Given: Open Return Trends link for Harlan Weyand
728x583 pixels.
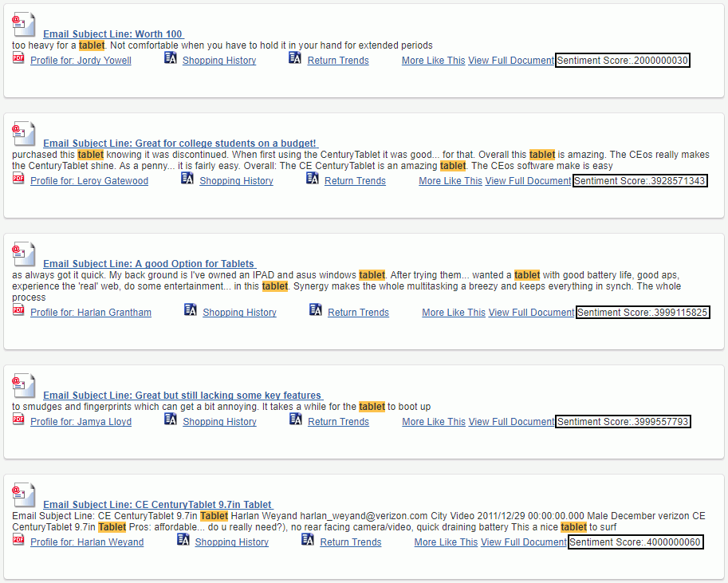Looking at the screenshot, I should click(x=351, y=542).
